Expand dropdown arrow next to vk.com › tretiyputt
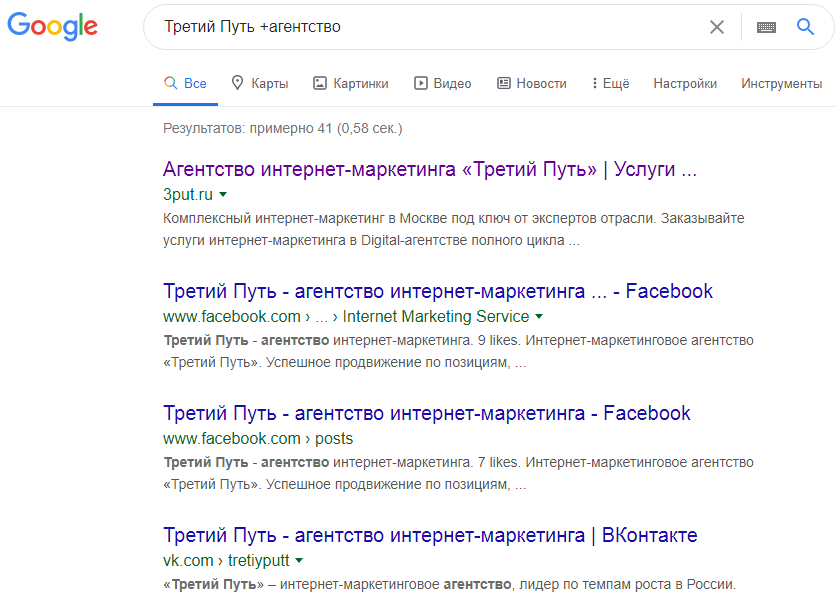Viewport: 836px width, 599px height. coord(299,560)
